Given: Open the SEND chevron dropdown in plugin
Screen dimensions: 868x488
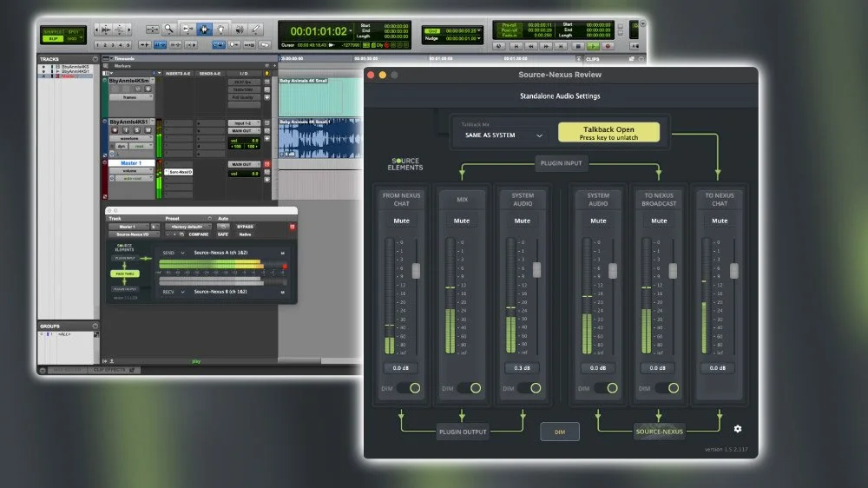Looking at the screenshot, I should [x=182, y=254].
